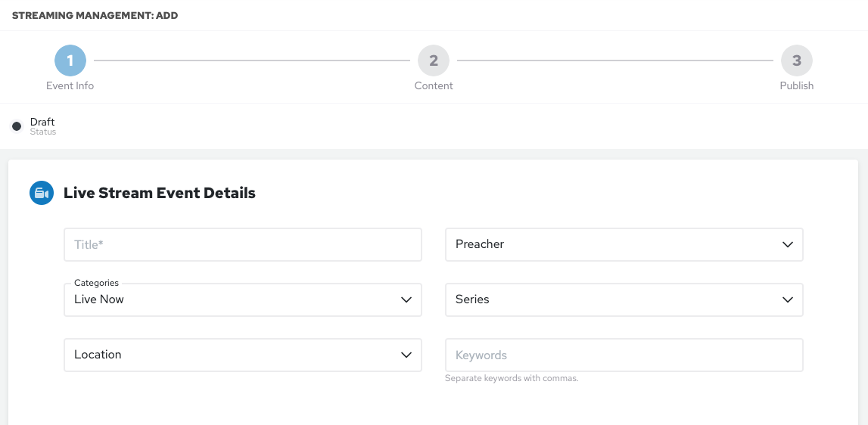
Task: Go to step 2 circle in the progress bar
Action: tap(434, 60)
